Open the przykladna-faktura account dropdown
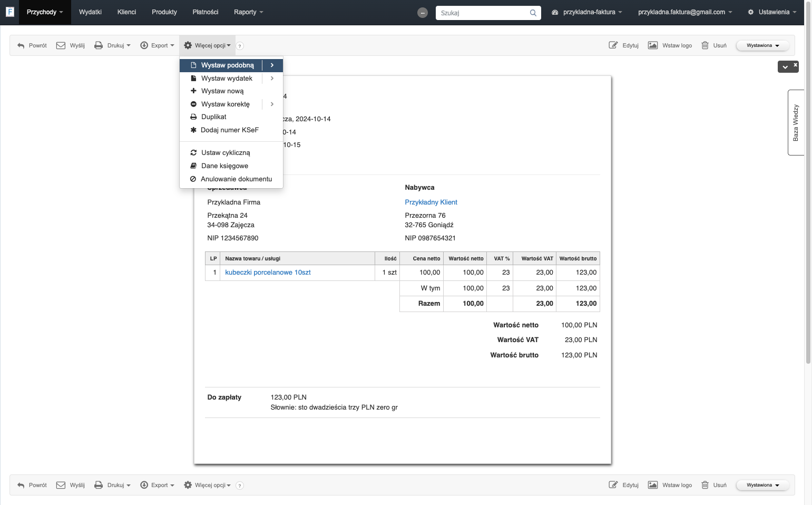The width and height of the screenshot is (812, 505). (587, 12)
